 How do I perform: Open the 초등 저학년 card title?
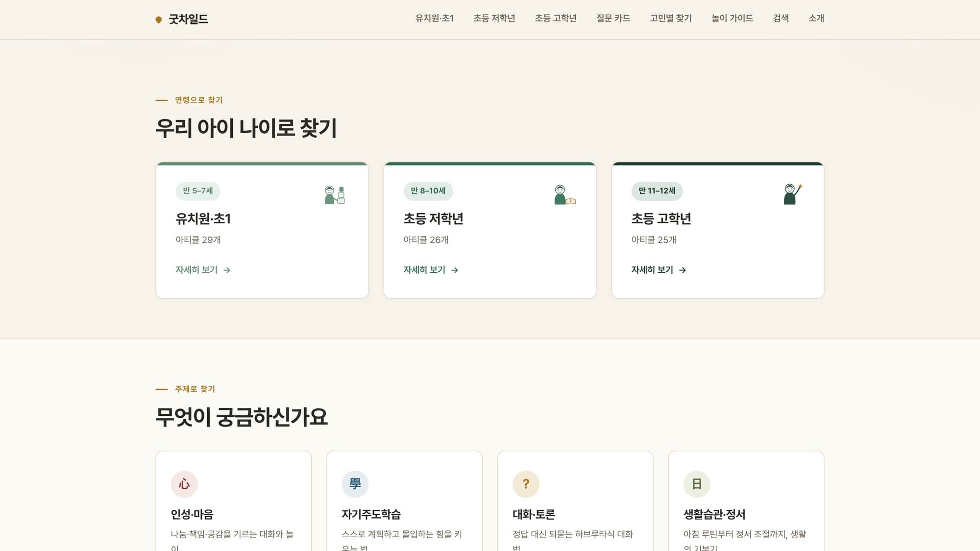pos(433,218)
